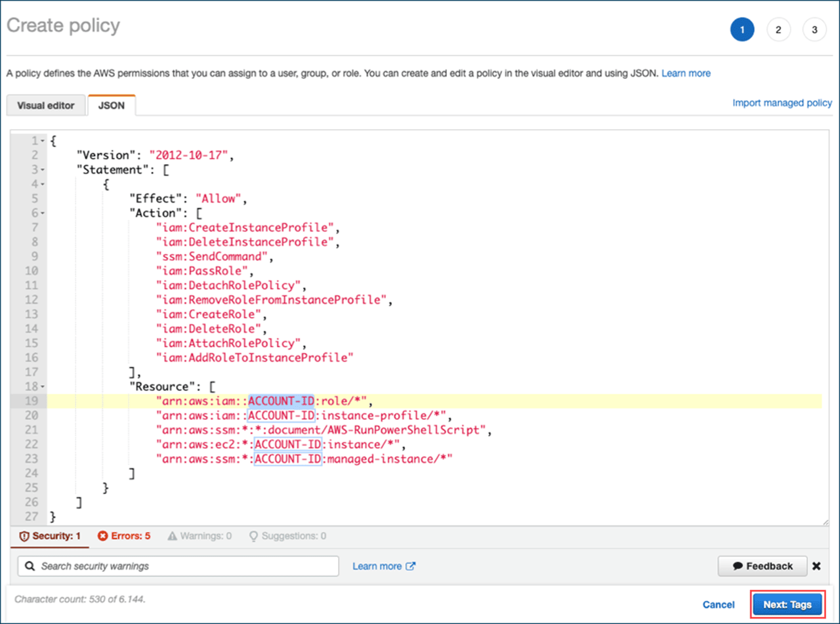The width and height of the screenshot is (840, 624).
Task: Open the Import managed policy link
Action: [782, 103]
